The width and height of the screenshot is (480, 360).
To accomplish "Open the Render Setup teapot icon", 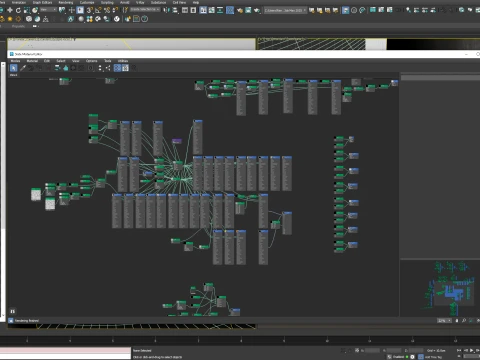I will pos(240,10).
